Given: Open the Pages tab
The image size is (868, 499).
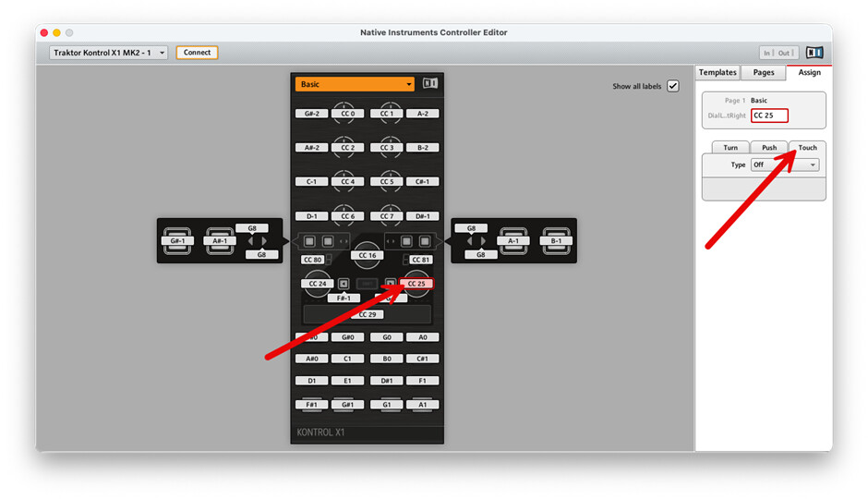Looking at the screenshot, I should (x=763, y=72).
